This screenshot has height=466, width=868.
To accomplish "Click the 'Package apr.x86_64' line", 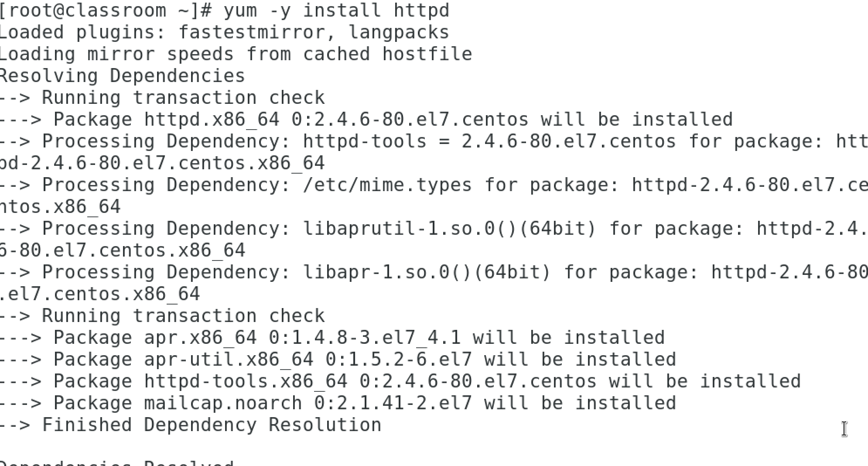I will click(332, 338).
